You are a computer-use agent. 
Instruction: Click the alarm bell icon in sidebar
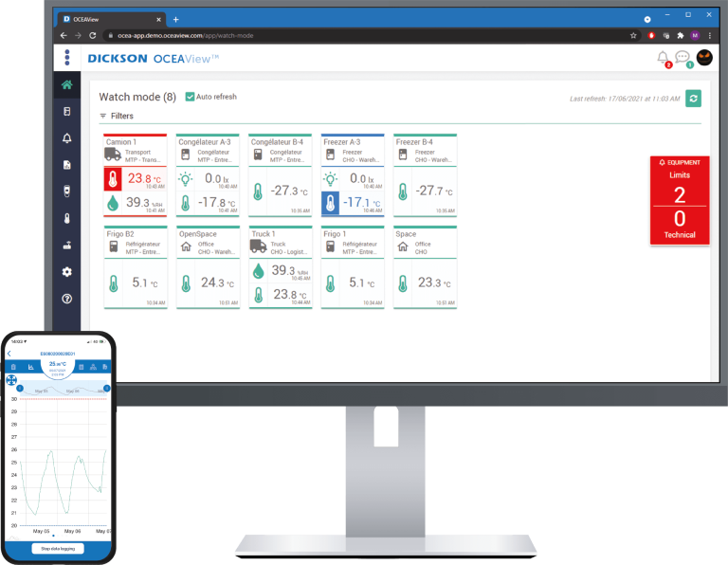click(x=66, y=138)
